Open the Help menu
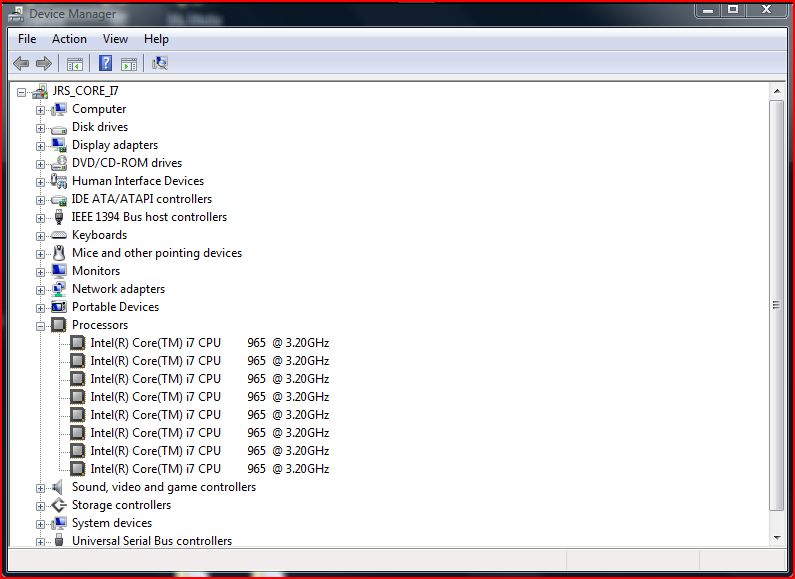This screenshot has width=795, height=579. [156, 39]
